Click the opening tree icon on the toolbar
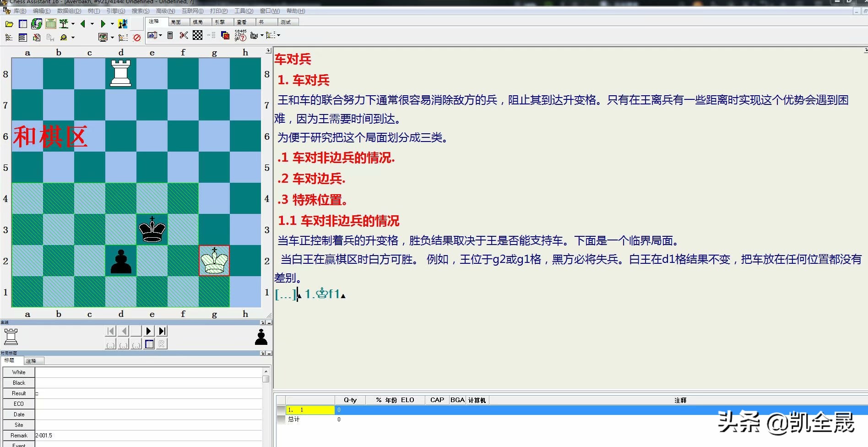The image size is (868, 447). tap(63, 23)
